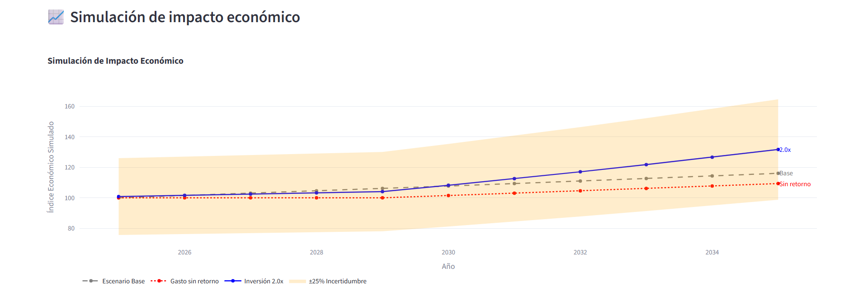This screenshot has width=868, height=296.
Task: Click the red dotted Gasto sin retorno legend marker
Action: (x=159, y=281)
